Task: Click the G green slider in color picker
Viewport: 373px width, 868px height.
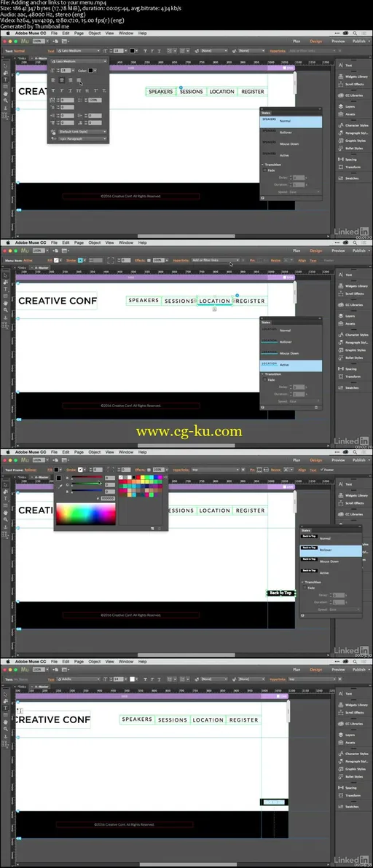Action: (x=87, y=483)
